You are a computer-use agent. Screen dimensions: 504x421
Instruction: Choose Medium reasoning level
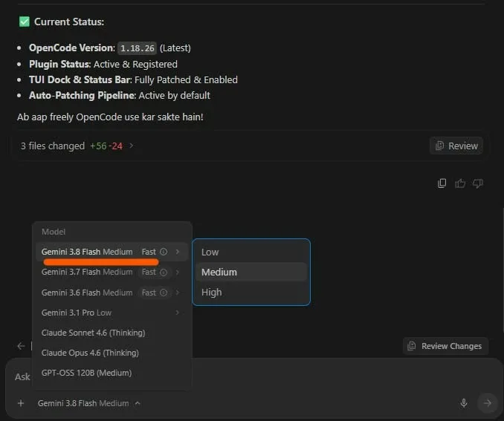(x=251, y=272)
